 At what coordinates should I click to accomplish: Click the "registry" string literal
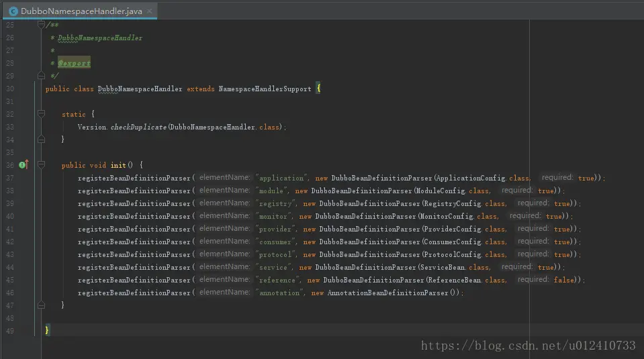pos(275,203)
